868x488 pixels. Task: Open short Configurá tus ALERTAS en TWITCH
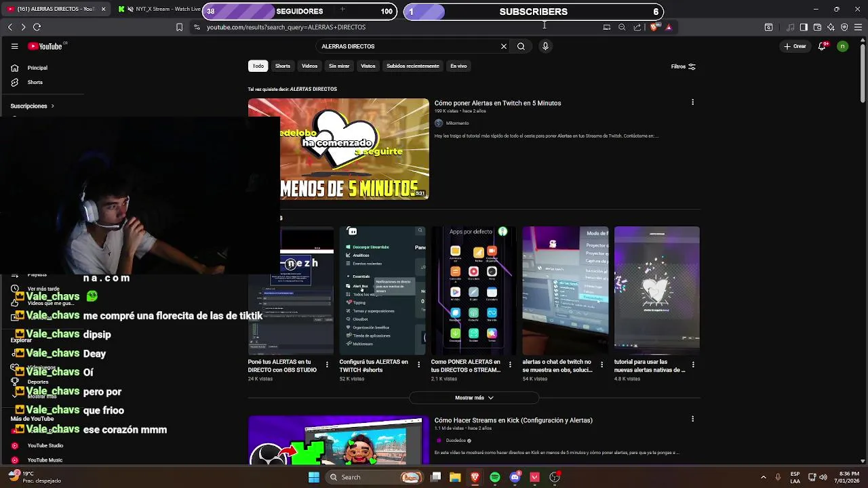pos(382,290)
